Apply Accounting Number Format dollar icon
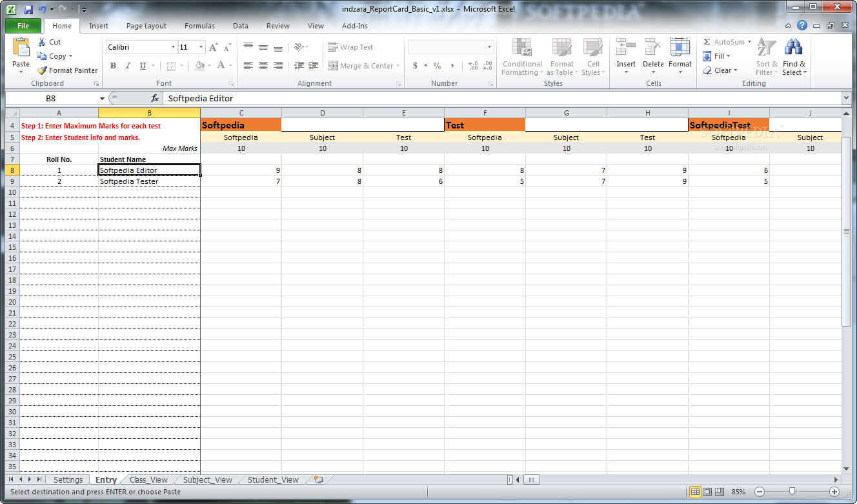 (x=415, y=66)
